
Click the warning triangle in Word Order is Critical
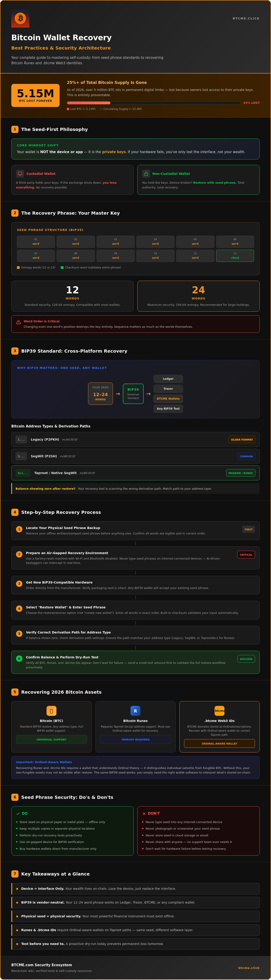19,322
